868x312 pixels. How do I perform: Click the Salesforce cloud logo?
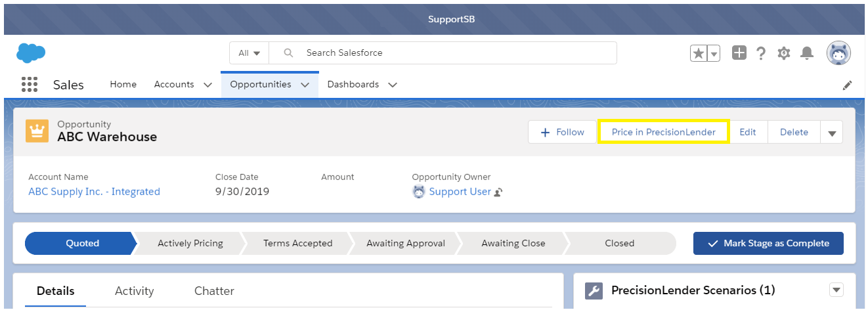(31, 53)
